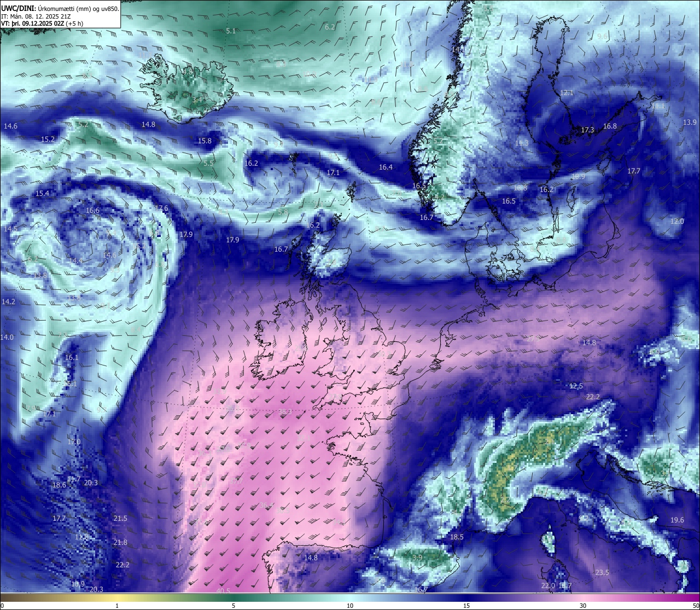Click the '18.6' value label
Viewport: 700px width, 610px height.
coord(59,485)
